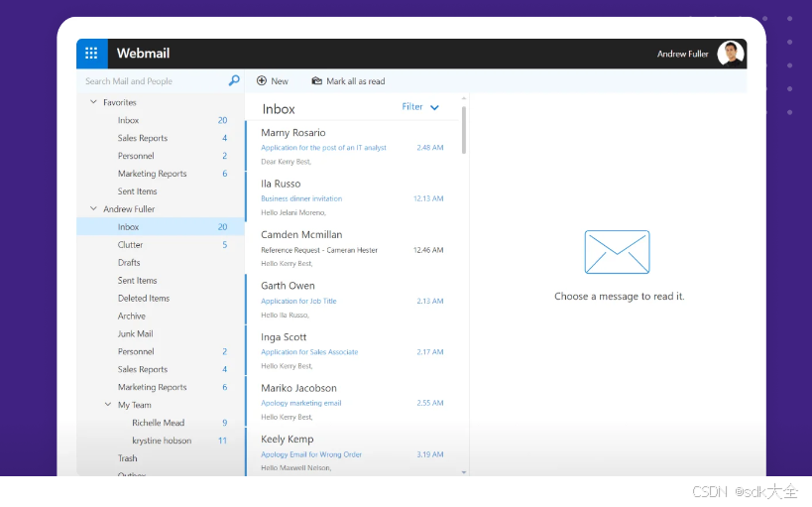This screenshot has width=812, height=507.
Task: Open Sales Reports below Personnel
Action: point(161,369)
